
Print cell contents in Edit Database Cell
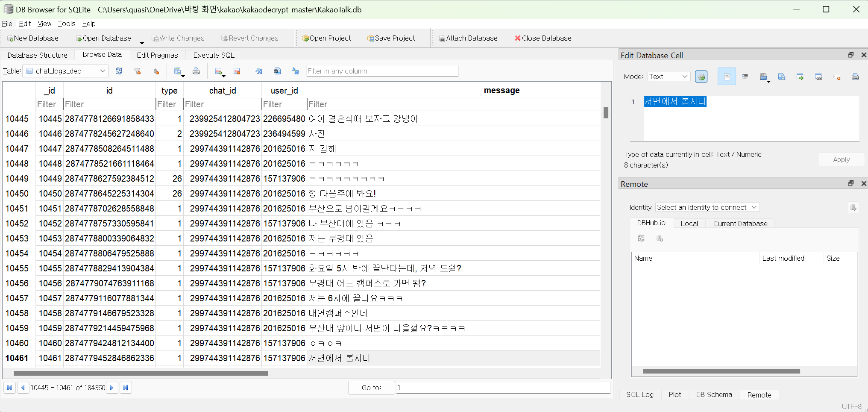[855, 77]
